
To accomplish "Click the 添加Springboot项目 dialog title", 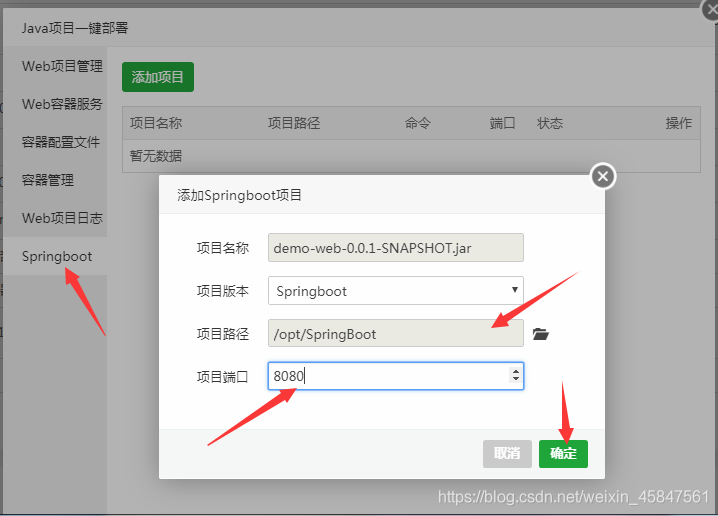I will pyautogui.click(x=239, y=196).
